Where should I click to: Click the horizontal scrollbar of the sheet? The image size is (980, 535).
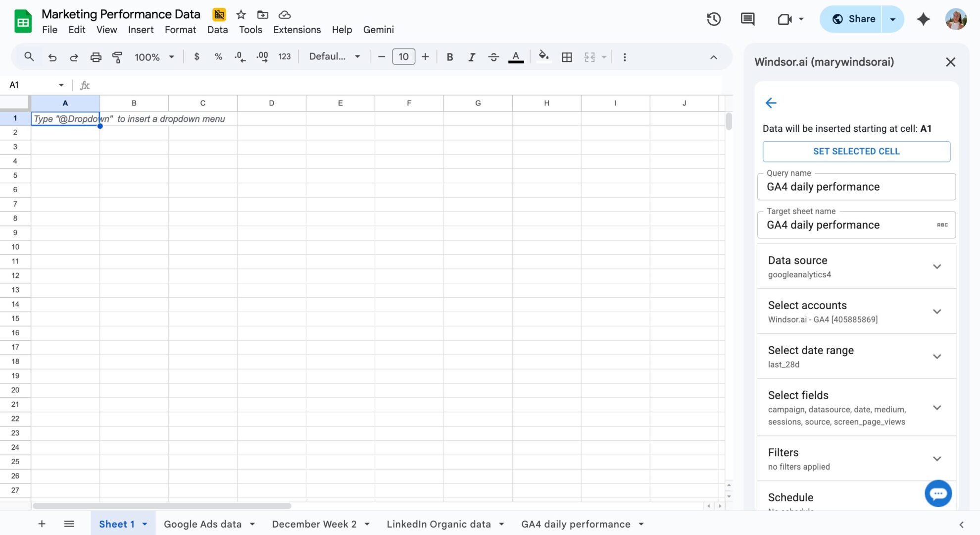click(162, 506)
